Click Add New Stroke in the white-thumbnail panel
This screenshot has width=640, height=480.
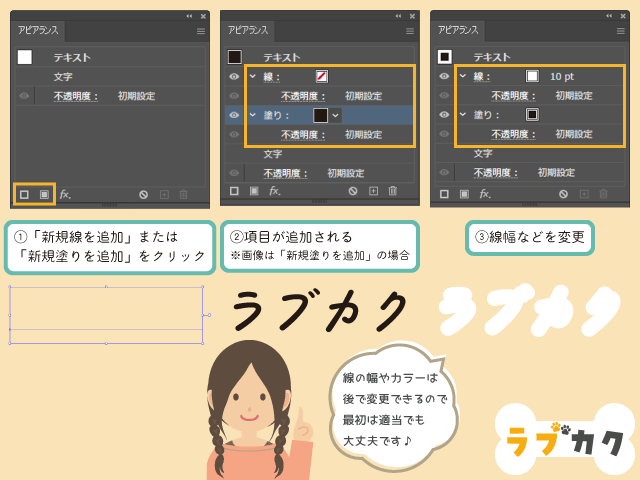(x=24, y=195)
